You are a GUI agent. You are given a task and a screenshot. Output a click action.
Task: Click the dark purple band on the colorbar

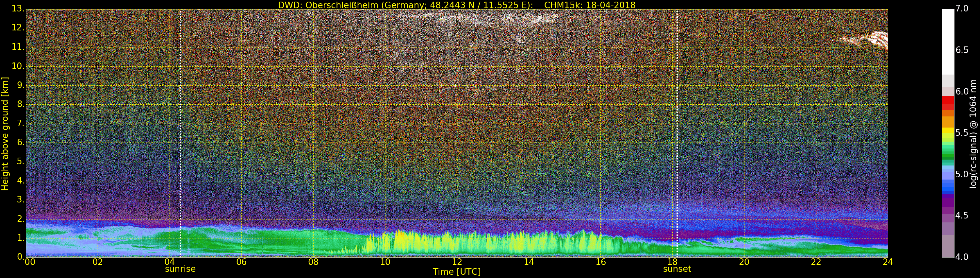tap(948, 200)
